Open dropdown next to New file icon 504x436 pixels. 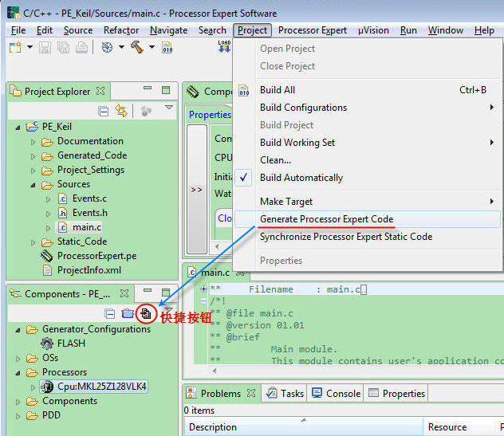pos(30,47)
